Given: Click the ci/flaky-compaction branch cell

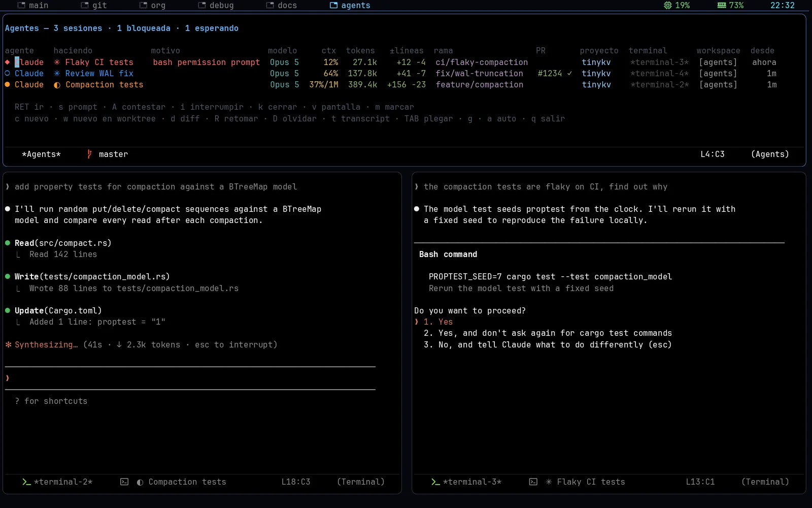Looking at the screenshot, I should pyautogui.click(x=481, y=62).
